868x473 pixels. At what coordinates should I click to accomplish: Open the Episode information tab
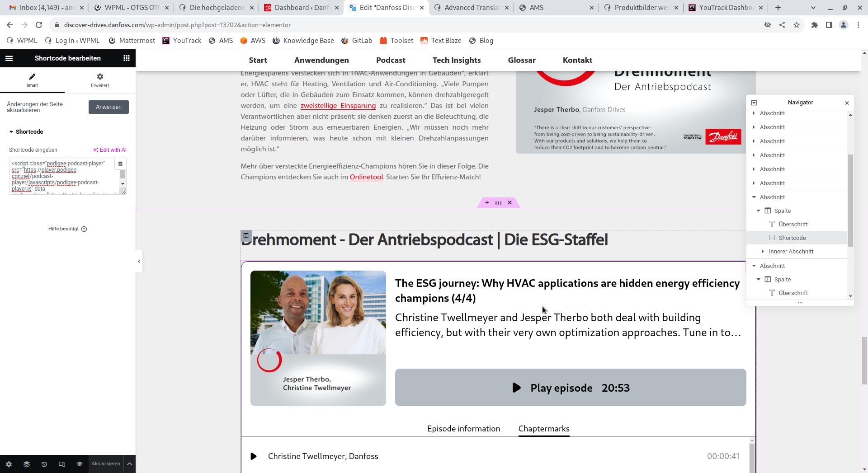pos(463,429)
